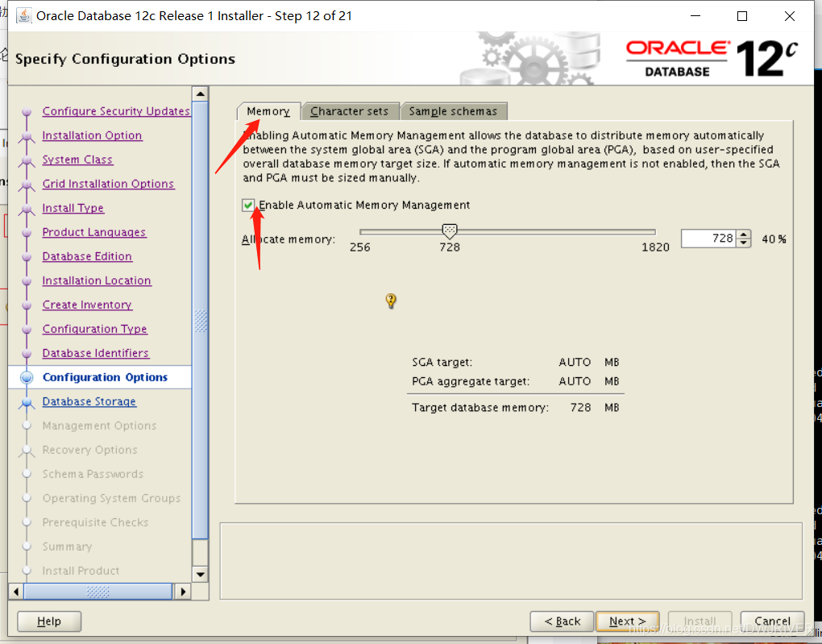
Task: Open the Character sets tab
Action: click(x=350, y=111)
